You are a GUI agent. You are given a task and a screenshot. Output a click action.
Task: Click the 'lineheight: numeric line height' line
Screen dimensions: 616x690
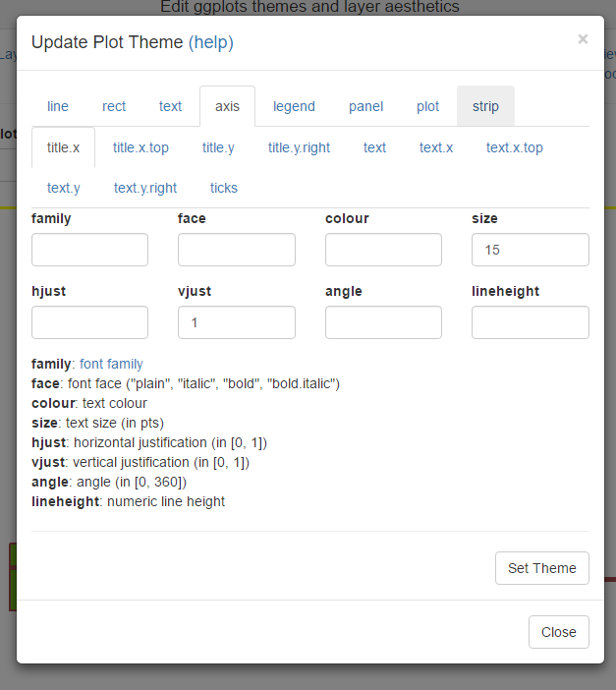(x=128, y=501)
